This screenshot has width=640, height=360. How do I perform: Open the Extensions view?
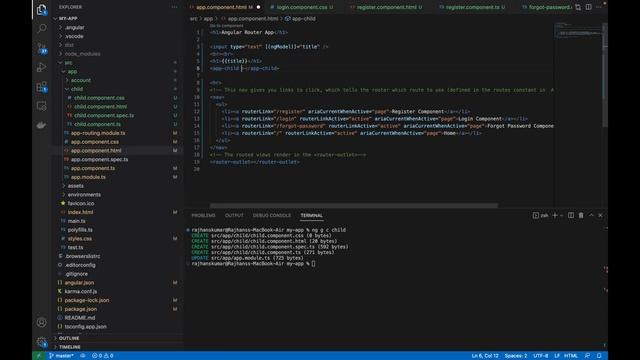[42, 87]
